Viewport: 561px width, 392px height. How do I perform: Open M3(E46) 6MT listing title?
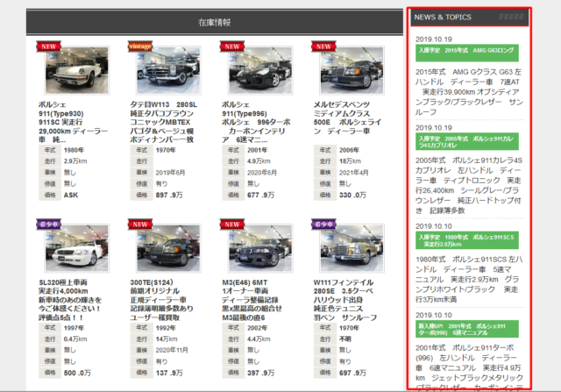click(x=252, y=300)
